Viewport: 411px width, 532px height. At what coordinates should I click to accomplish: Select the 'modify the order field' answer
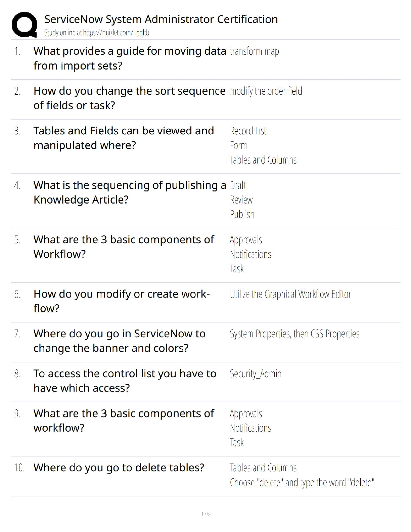[x=266, y=91]
